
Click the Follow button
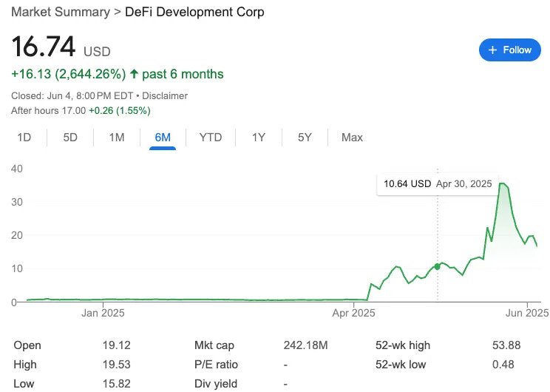click(509, 50)
